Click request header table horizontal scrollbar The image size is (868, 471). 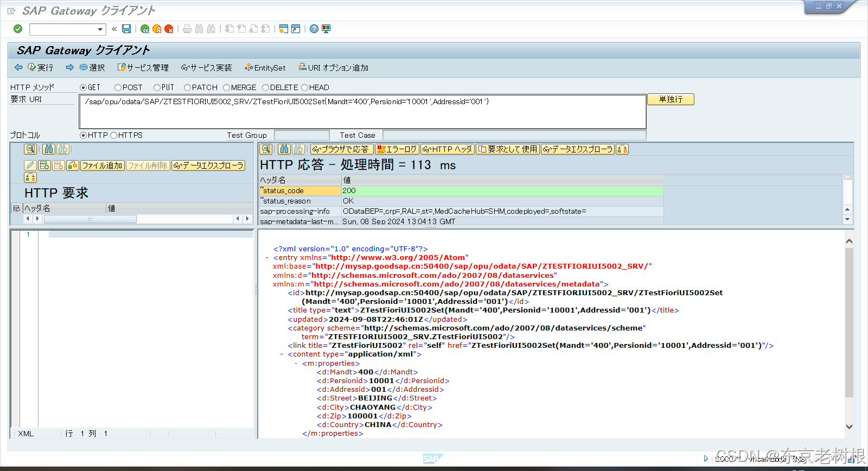(90, 219)
